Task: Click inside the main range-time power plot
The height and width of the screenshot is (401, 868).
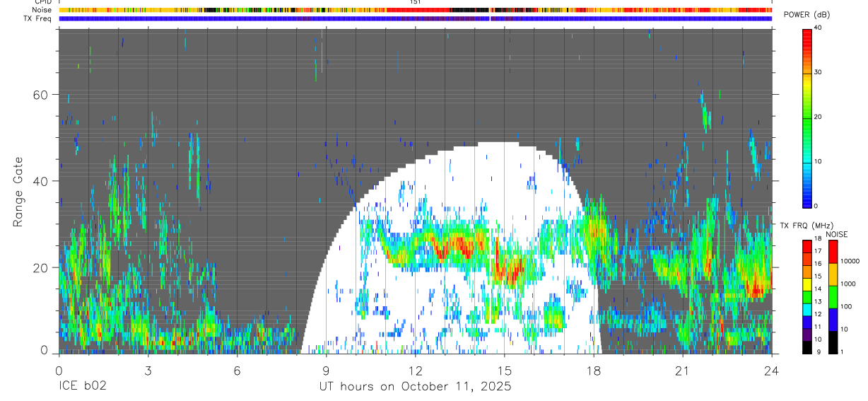Action: [x=416, y=191]
